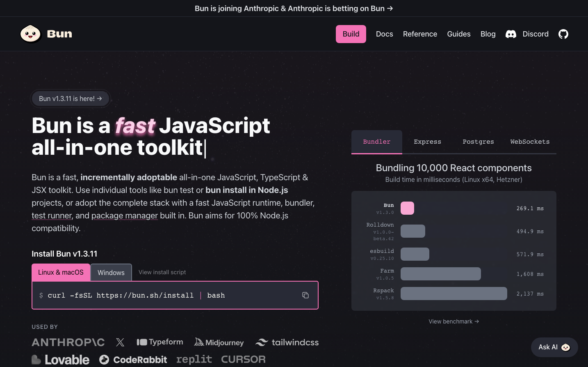Image resolution: width=588 pixels, height=367 pixels.
Task: Switch benchmark to the Express tab
Action: [427, 142]
